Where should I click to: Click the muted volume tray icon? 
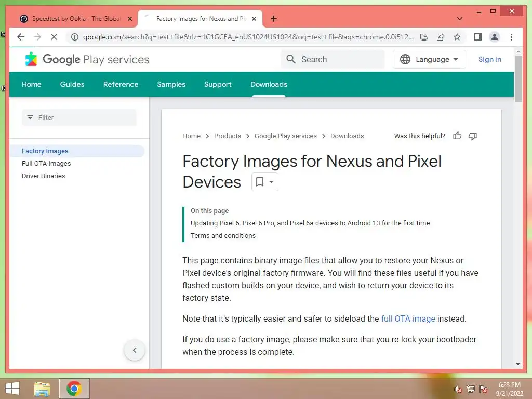pyautogui.click(x=458, y=389)
